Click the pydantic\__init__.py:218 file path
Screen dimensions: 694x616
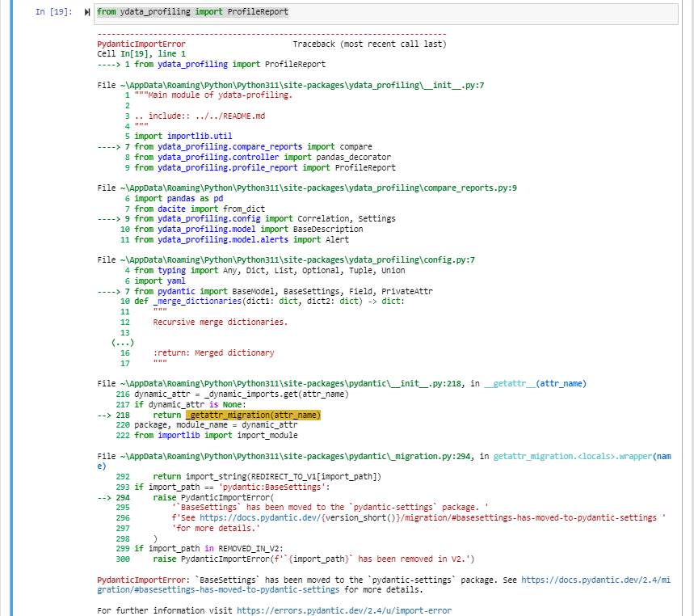pyautogui.click(x=290, y=383)
